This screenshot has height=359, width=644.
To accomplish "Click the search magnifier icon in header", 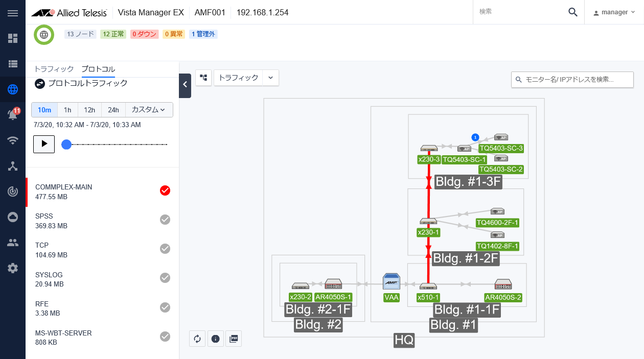I will pos(573,12).
